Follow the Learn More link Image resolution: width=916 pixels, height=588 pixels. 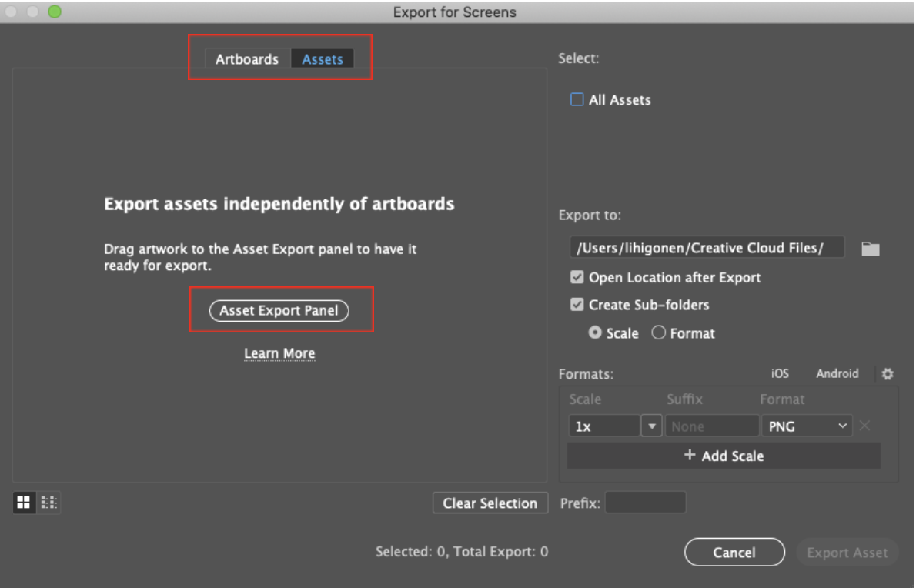[279, 353]
